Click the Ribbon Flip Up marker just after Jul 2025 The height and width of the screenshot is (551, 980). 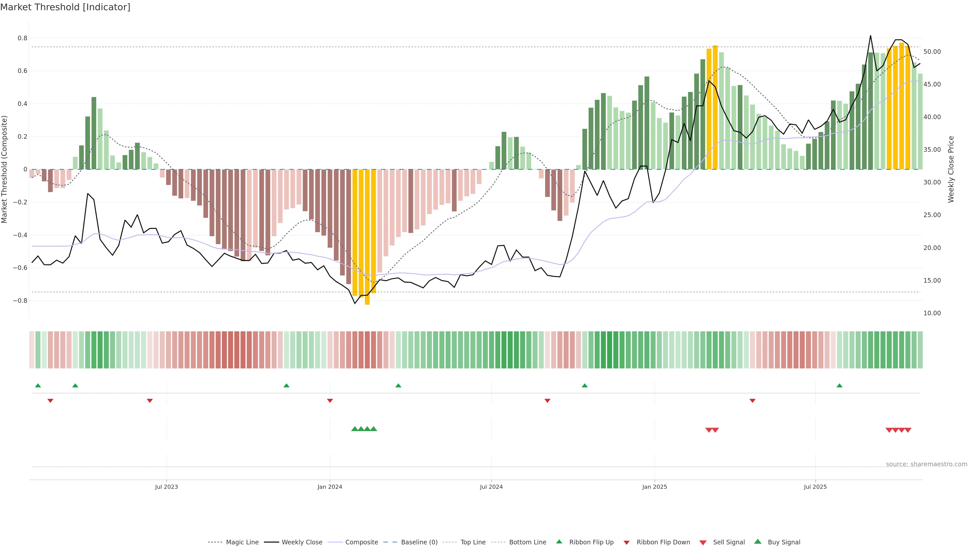(839, 386)
